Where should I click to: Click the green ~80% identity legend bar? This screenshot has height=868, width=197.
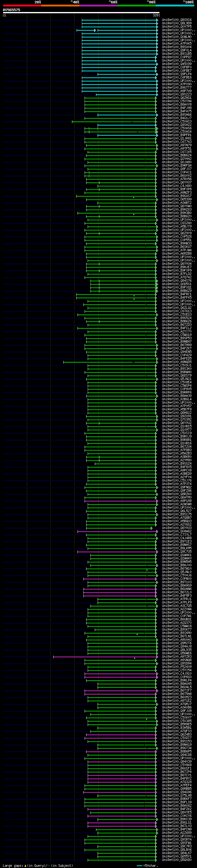(x=137, y=6)
